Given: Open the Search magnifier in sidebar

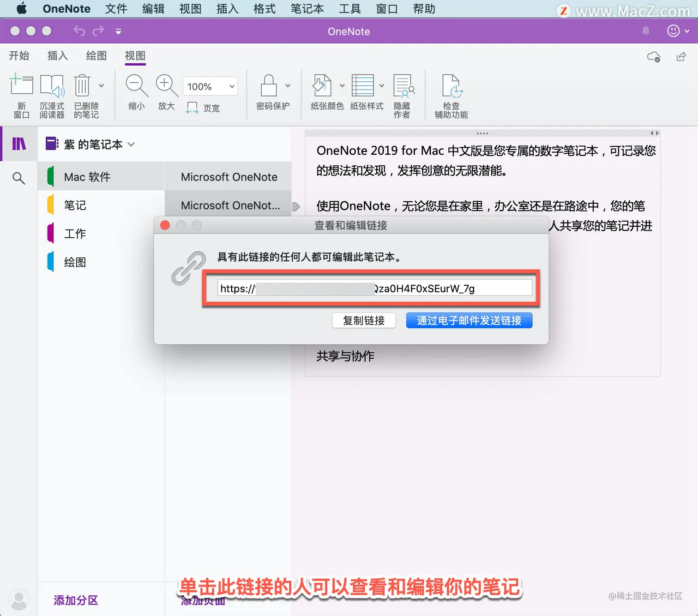Looking at the screenshot, I should tap(19, 178).
